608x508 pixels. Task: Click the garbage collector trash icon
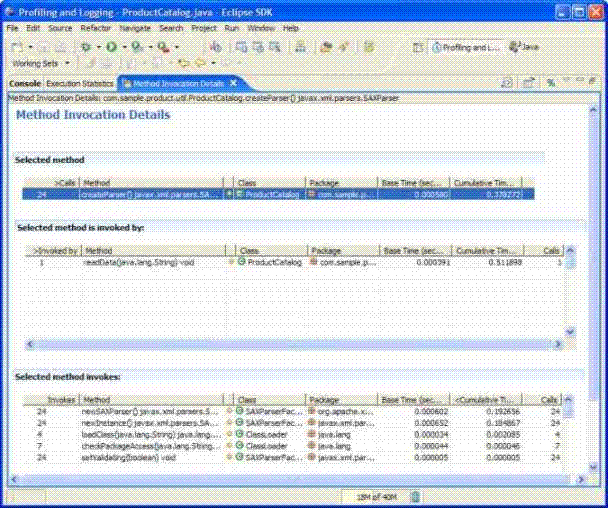415,496
